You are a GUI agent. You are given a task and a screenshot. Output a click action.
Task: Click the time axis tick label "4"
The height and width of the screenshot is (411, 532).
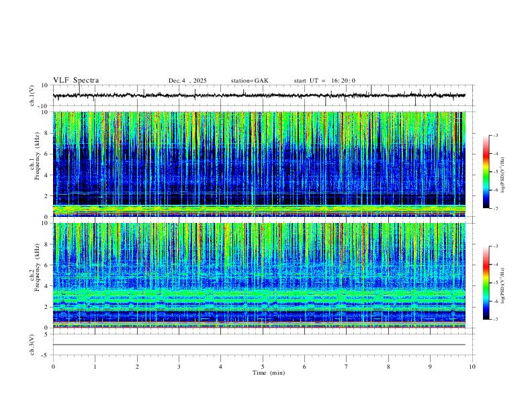coord(220,367)
